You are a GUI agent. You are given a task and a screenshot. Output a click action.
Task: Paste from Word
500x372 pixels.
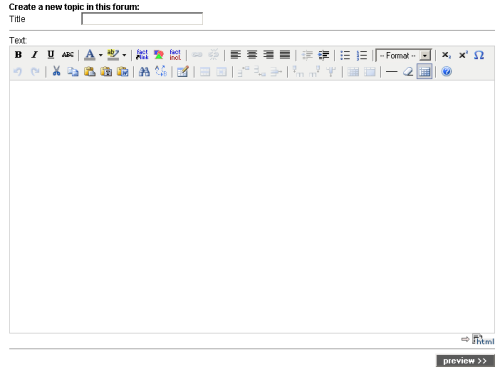122,72
